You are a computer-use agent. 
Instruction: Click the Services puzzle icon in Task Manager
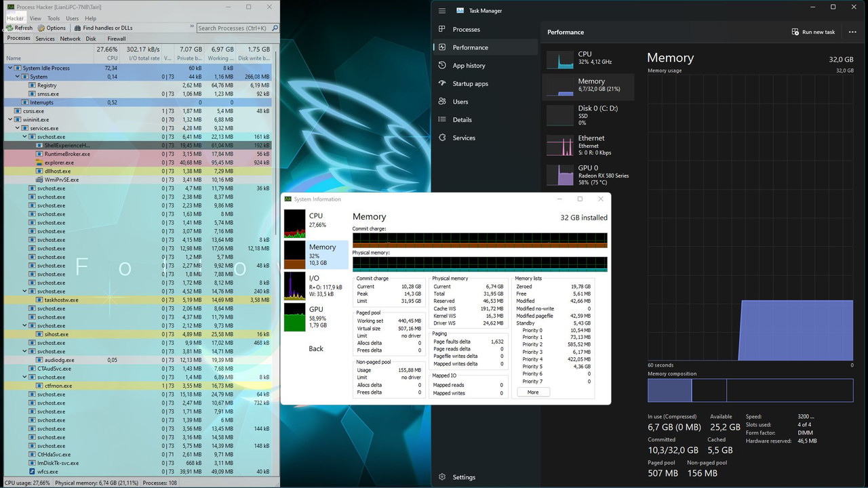(x=442, y=138)
